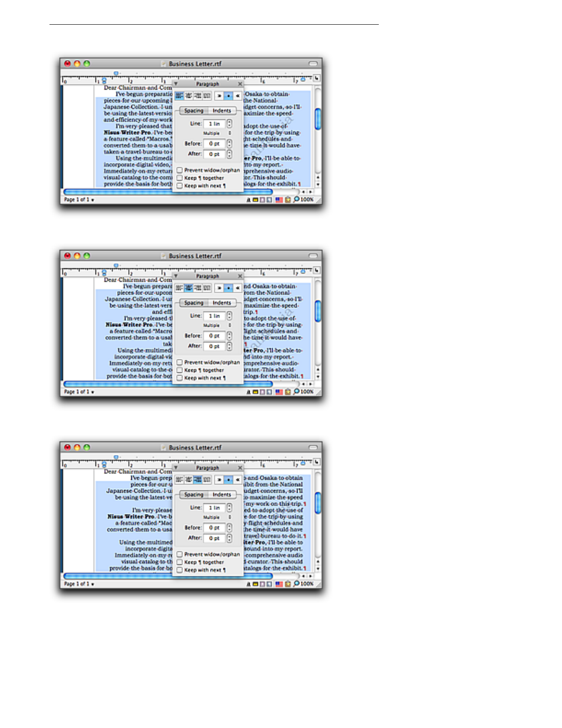Screen dimensions: 562x728
Task: Click the Before spacing stepper in middle window
Action: [230, 336]
